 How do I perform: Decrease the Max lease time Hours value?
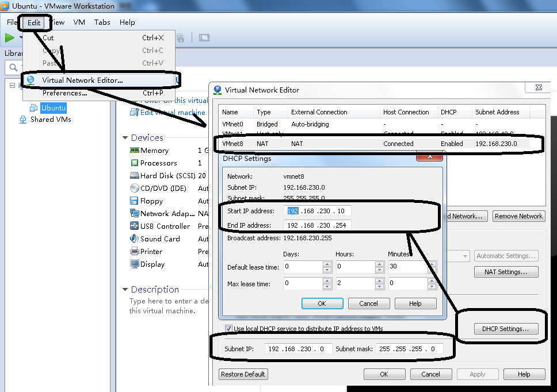[379, 286]
